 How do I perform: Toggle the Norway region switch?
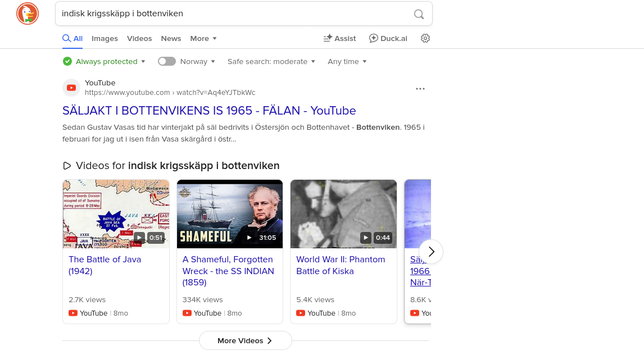167,61
